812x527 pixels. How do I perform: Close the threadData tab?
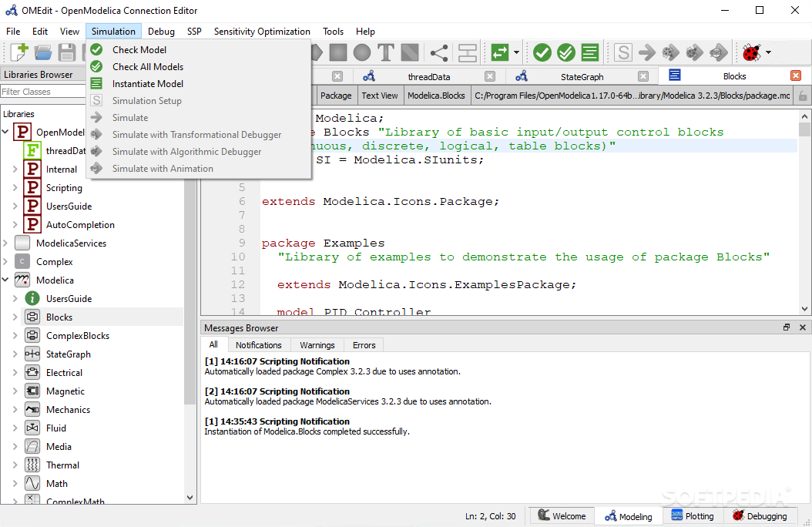490,76
